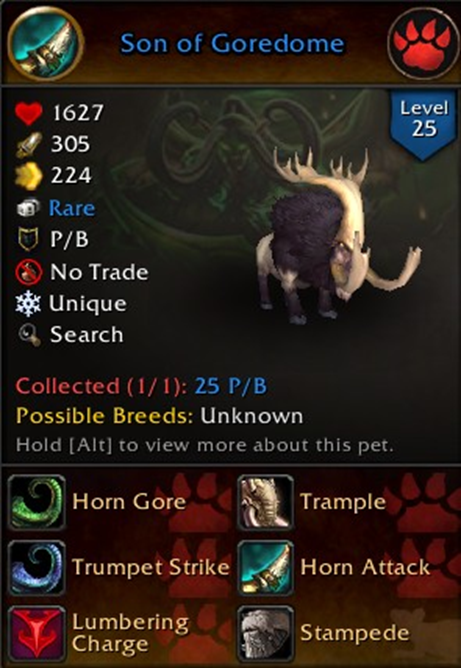Click the Level 25 banner
The width and height of the screenshot is (461, 668).
pyautogui.click(x=424, y=124)
